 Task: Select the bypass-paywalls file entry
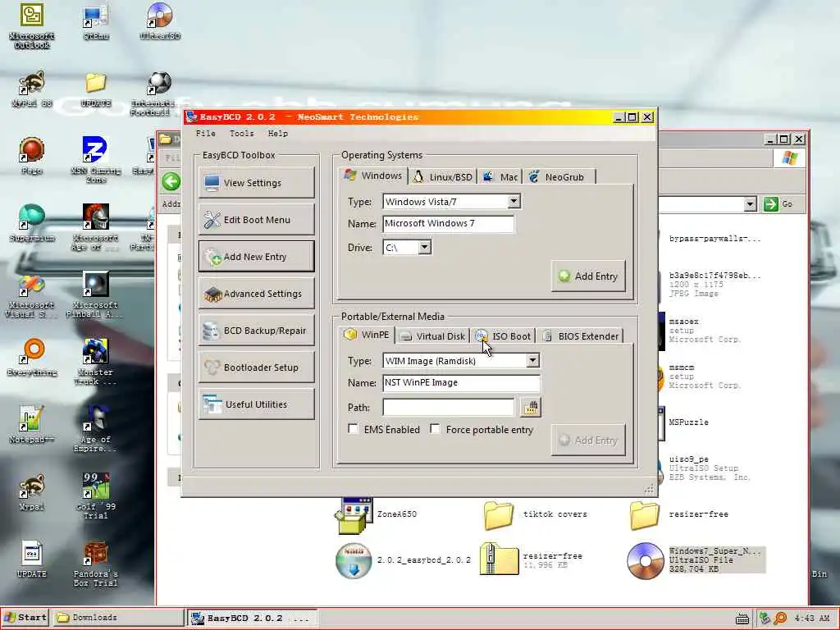[714, 239]
